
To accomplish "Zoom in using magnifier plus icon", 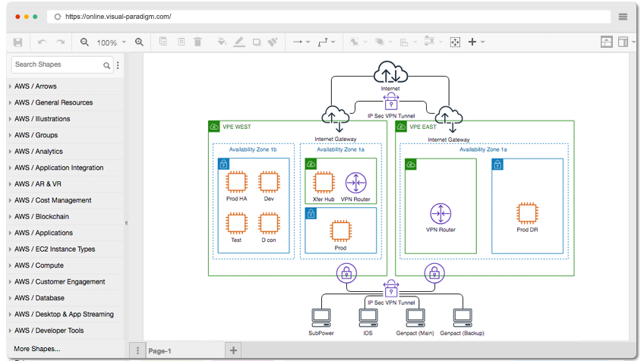I will click(x=139, y=42).
